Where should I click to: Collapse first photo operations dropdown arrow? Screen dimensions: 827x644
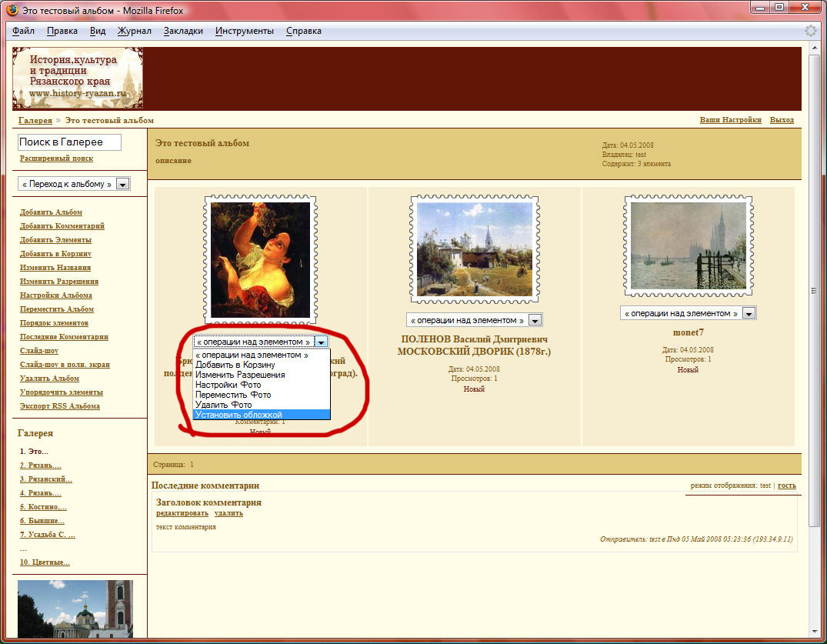(x=322, y=342)
